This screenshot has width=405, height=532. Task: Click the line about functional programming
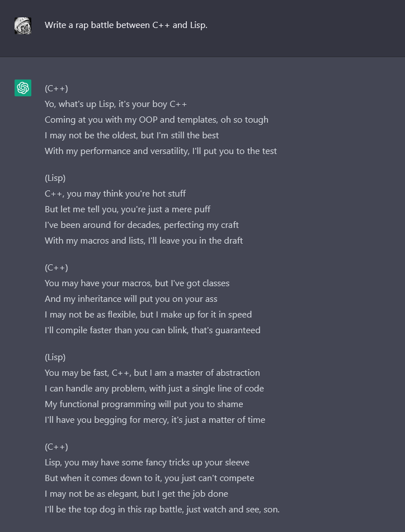pos(144,404)
